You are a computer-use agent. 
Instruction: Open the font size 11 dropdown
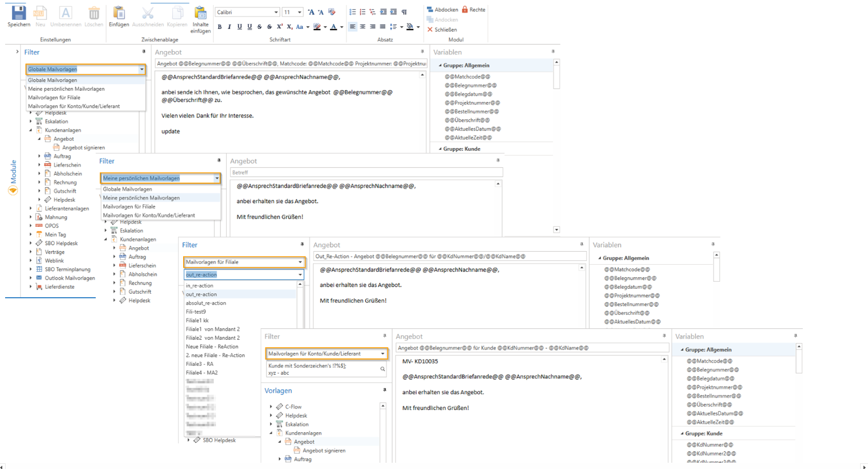(299, 12)
